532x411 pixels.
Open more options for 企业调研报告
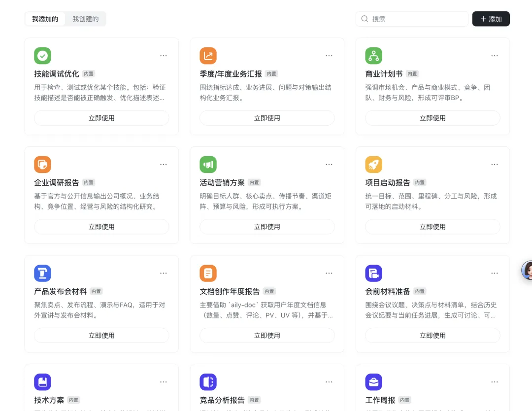163,164
